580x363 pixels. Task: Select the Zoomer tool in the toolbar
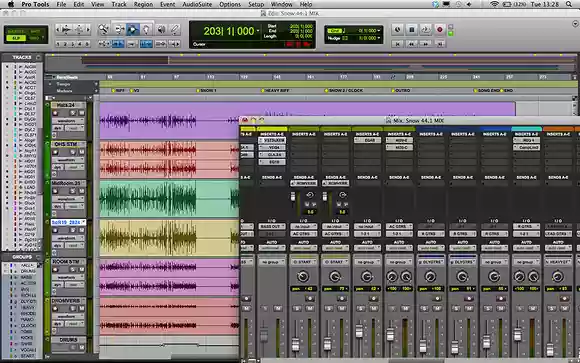(103, 30)
